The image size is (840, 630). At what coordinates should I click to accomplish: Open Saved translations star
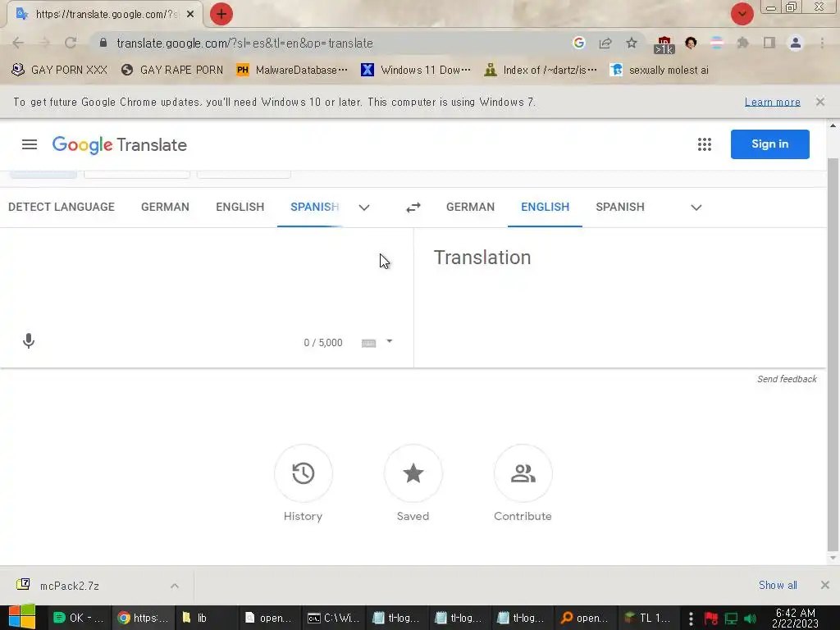413,473
